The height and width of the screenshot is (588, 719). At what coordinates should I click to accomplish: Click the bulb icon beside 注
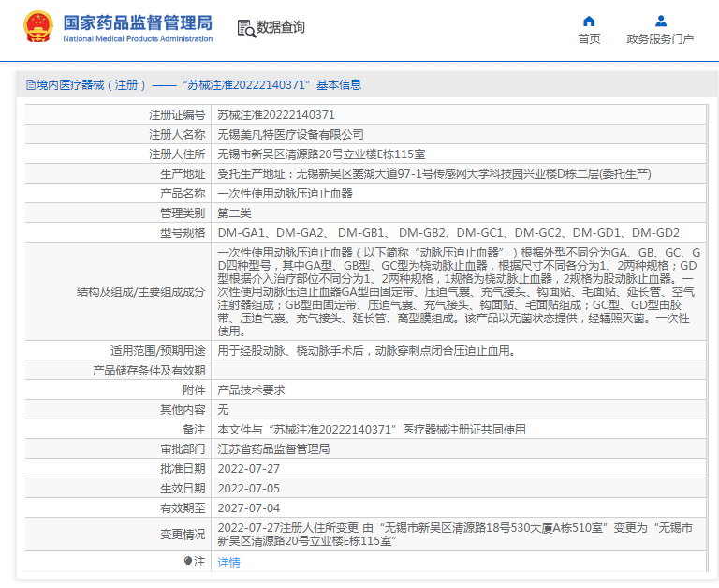pyautogui.click(x=187, y=561)
